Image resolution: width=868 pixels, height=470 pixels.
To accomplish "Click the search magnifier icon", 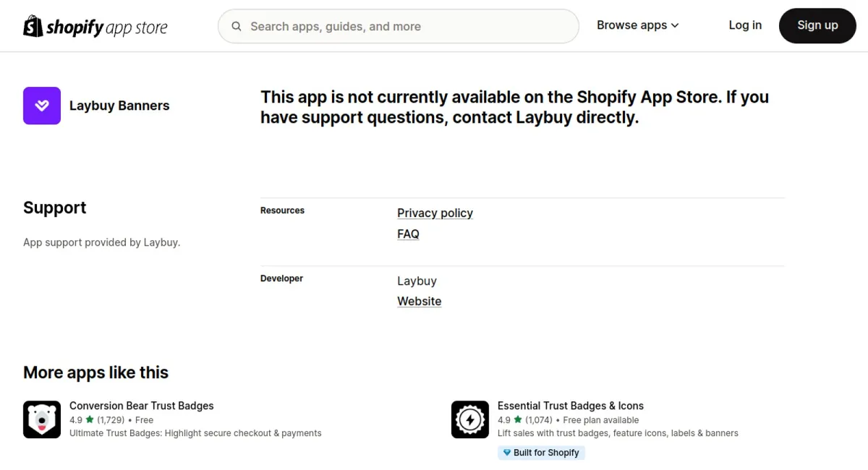I will click(237, 27).
